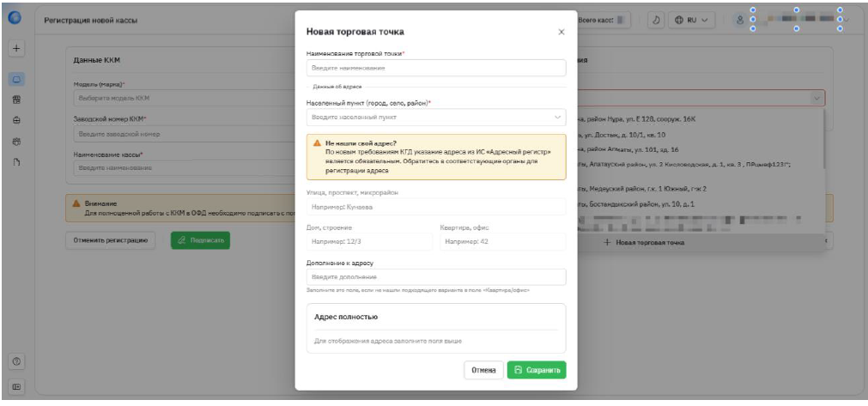This screenshot has height=406, width=868.
Task: Focus the 'Дополнение к адресу' field
Action: click(x=436, y=276)
